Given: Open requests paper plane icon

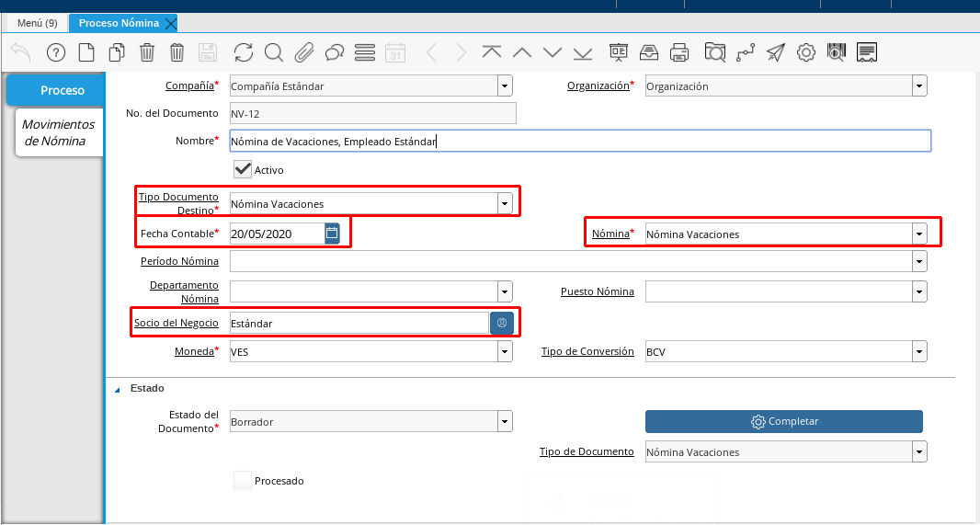Looking at the screenshot, I should pos(776,52).
